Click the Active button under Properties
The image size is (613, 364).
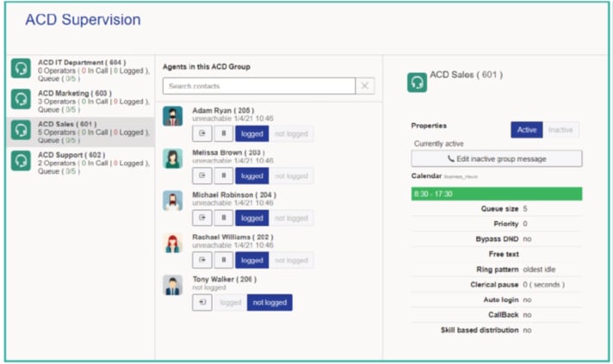(526, 130)
